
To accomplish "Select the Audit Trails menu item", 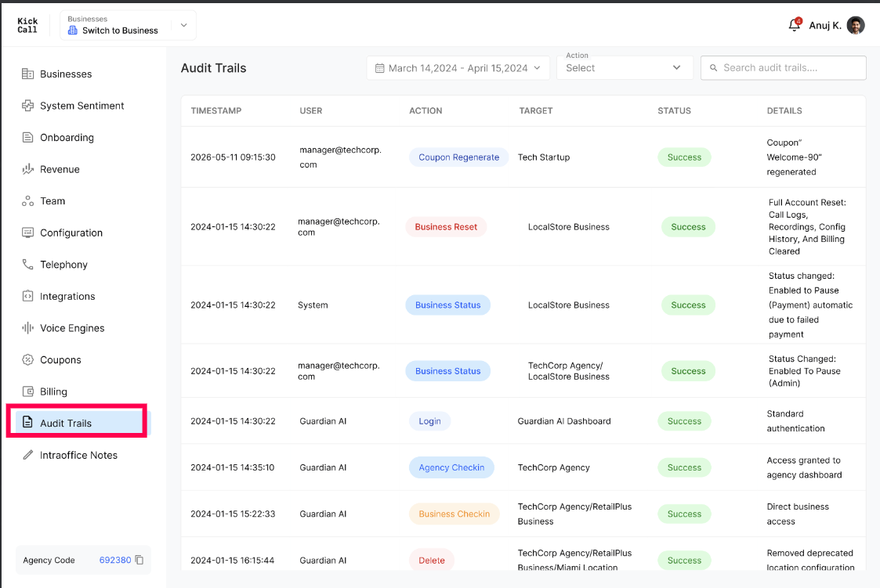I will click(x=77, y=424).
